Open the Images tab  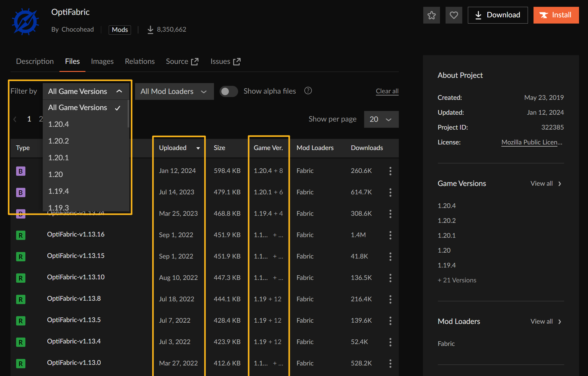102,61
